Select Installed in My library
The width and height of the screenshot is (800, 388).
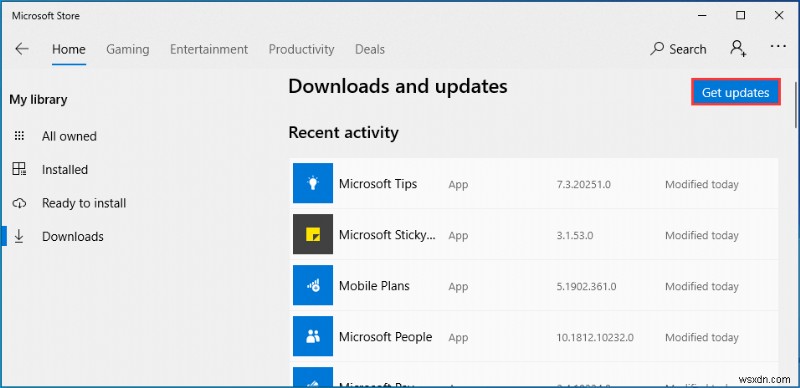tap(65, 169)
